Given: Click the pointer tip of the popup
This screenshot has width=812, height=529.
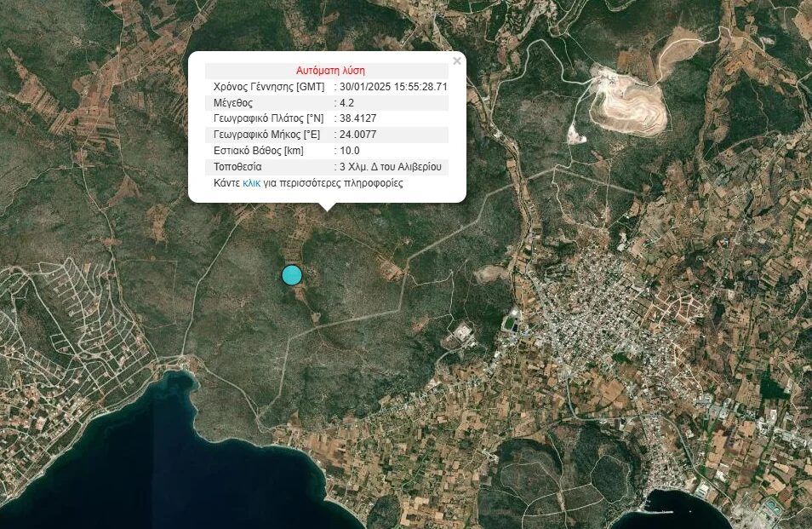Looking at the screenshot, I should coord(327,208).
